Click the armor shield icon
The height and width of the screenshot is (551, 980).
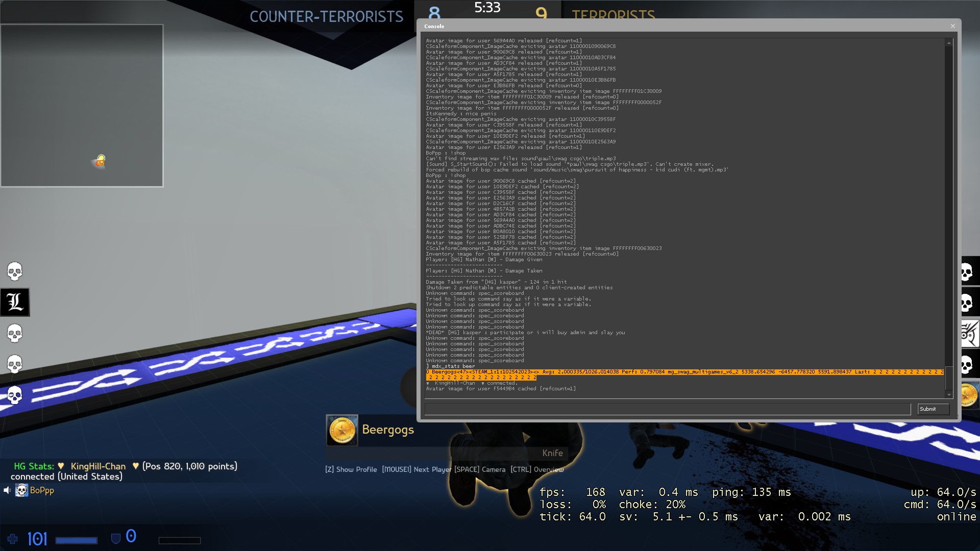coord(116,539)
